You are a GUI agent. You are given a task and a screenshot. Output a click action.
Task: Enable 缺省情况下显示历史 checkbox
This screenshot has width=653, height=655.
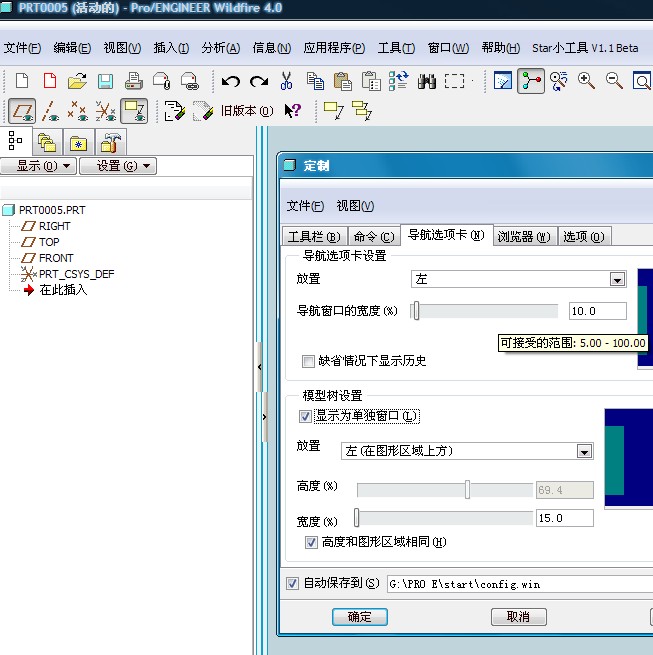308,361
